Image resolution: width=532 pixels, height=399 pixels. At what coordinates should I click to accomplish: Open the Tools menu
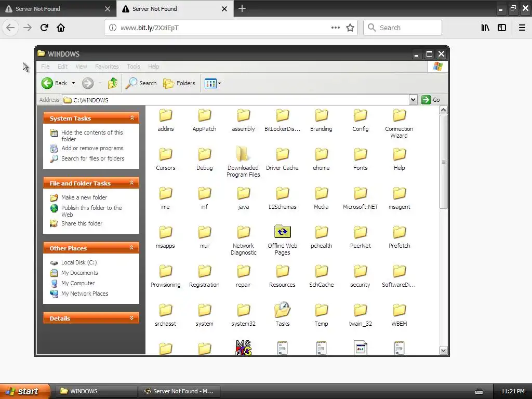(134, 66)
